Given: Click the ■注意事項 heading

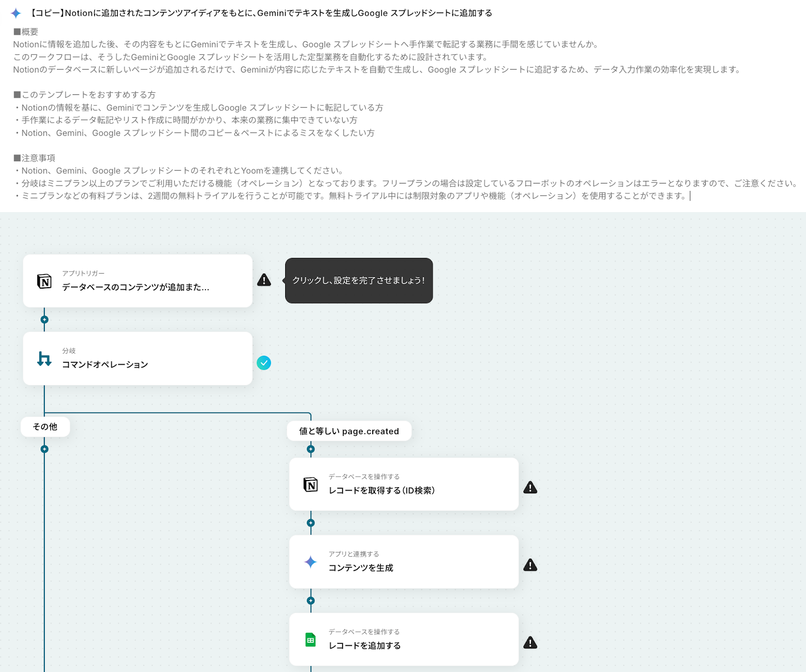Looking at the screenshot, I should [x=34, y=158].
